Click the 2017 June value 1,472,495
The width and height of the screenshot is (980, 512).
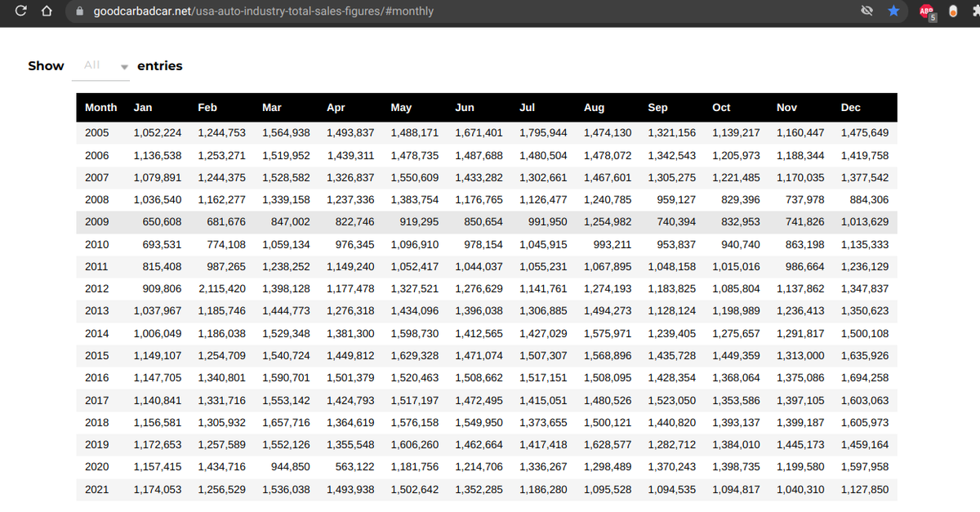tap(479, 400)
